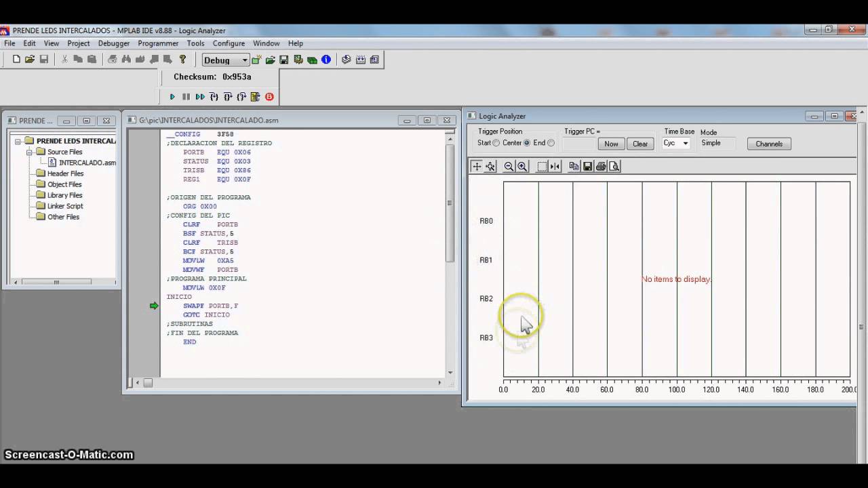The height and width of the screenshot is (488, 868).
Task: Select the Library Files folder
Action: [64, 195]
